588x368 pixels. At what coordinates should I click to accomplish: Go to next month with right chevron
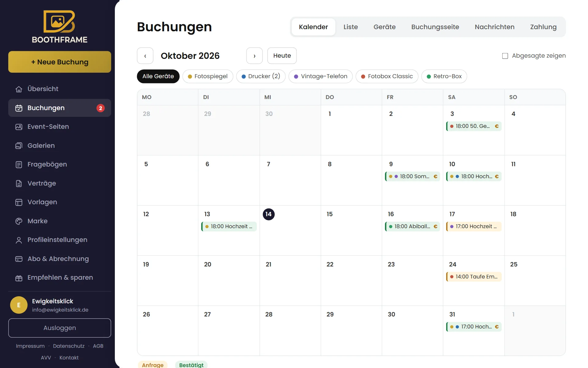pos(254,56)
